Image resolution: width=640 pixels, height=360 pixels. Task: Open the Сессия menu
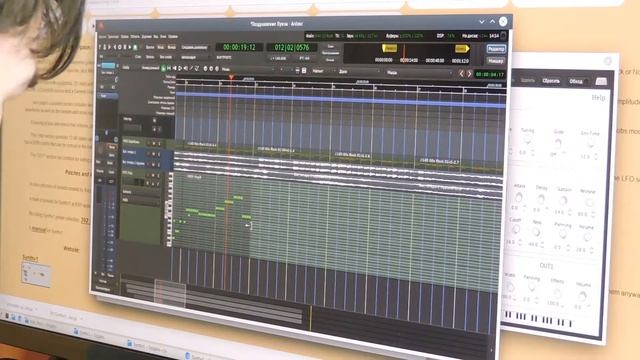tap(102, 36)
